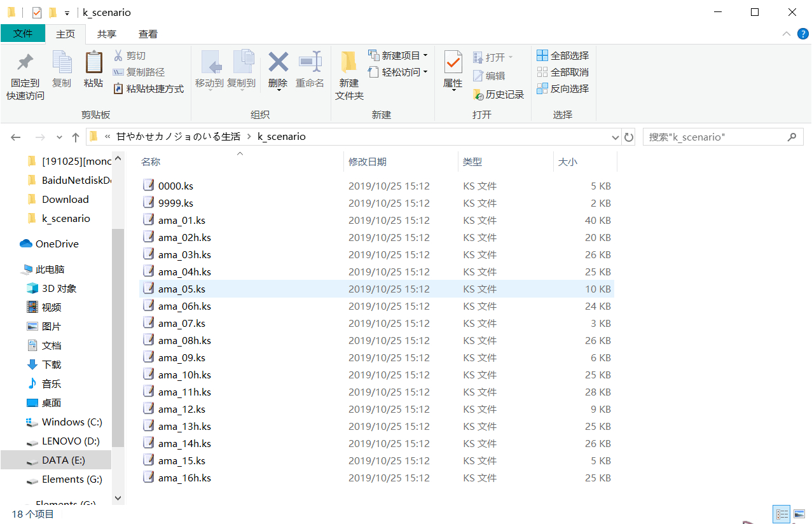Click the Rename (重命名) icon

[310, 62]
